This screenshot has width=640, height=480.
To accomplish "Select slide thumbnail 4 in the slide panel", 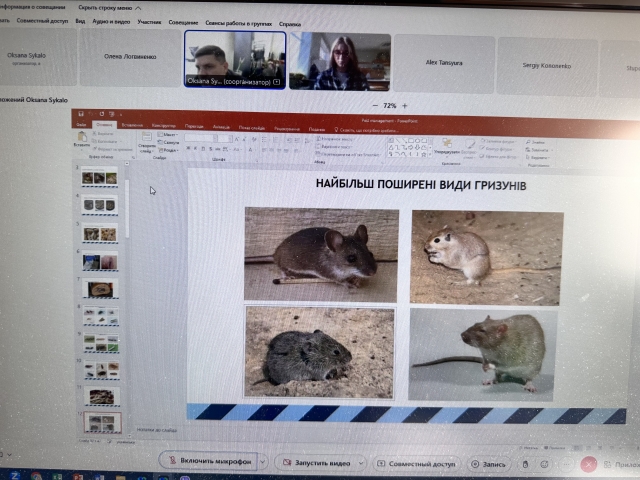I will [100, 204].
